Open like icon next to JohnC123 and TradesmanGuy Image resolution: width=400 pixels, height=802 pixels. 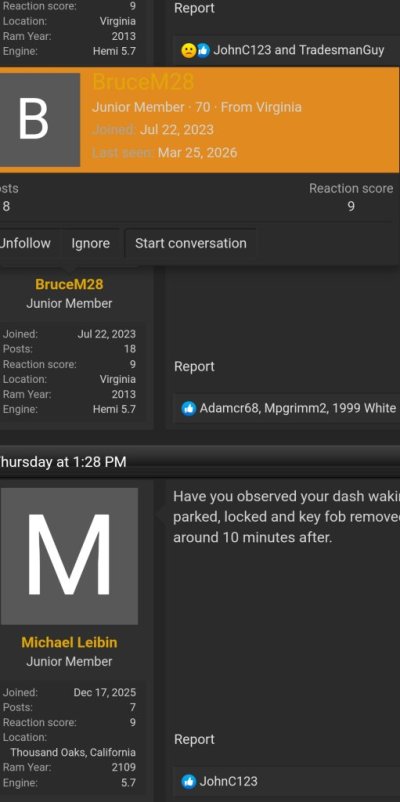(203, 50)
